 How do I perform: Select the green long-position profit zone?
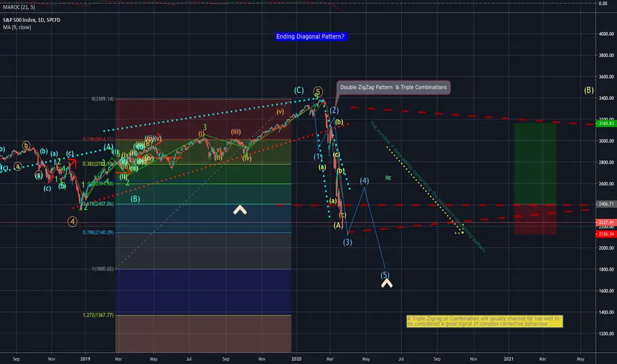click(535, 163)
